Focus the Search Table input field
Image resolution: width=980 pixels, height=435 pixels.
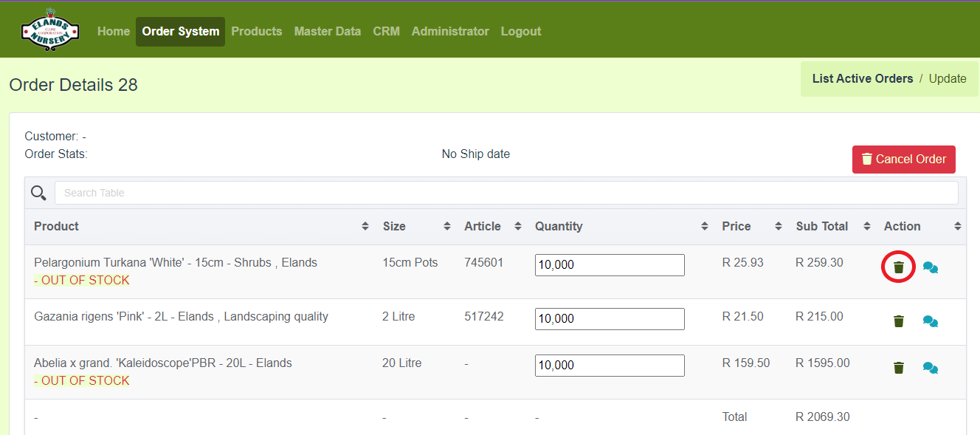[505, 193]
